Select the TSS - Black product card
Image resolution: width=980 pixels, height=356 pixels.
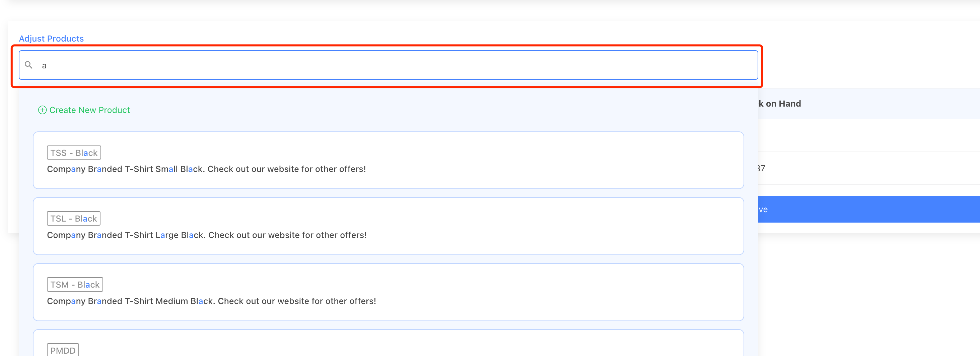pyautogui.click(x=388, y=160)
